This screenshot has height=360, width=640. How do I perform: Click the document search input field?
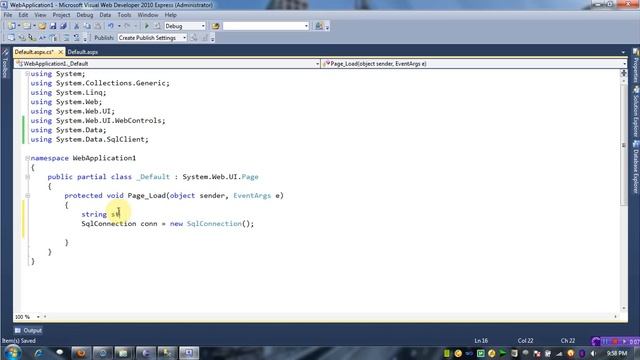tap(263, 26)
